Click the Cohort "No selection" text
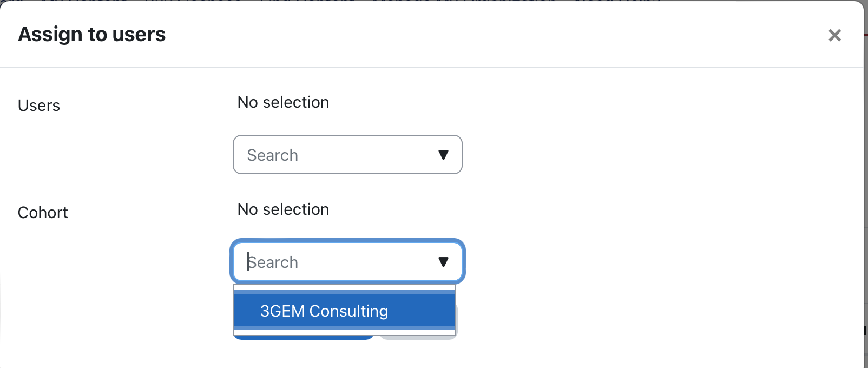Viewport: 868px width, 368px height. 283,209
